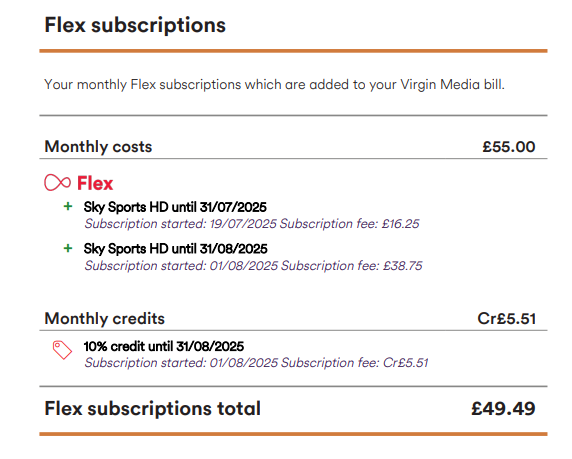This screenshot has width=572, height=459.
Task: Select the 10% credit until 31/08/2025 entry
Action: pyautogui.click(x=164, y=346)
